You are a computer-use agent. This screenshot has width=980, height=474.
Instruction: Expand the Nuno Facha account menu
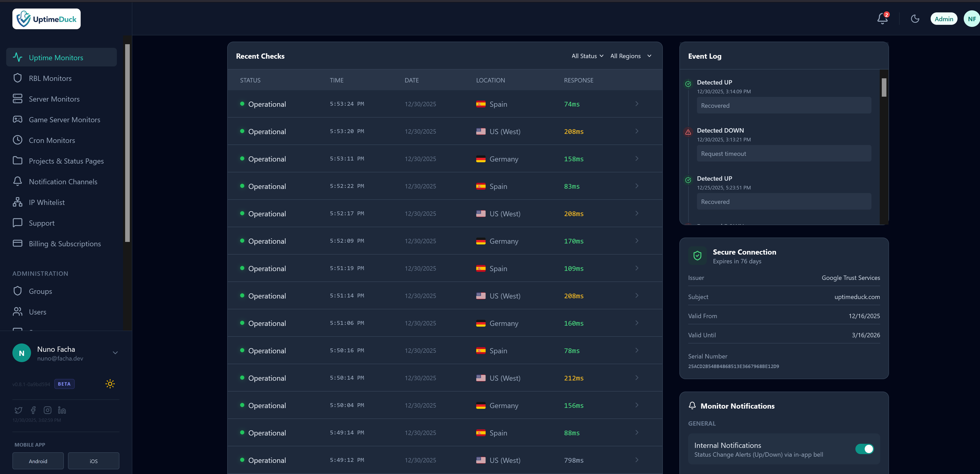[x=115, y=353]
